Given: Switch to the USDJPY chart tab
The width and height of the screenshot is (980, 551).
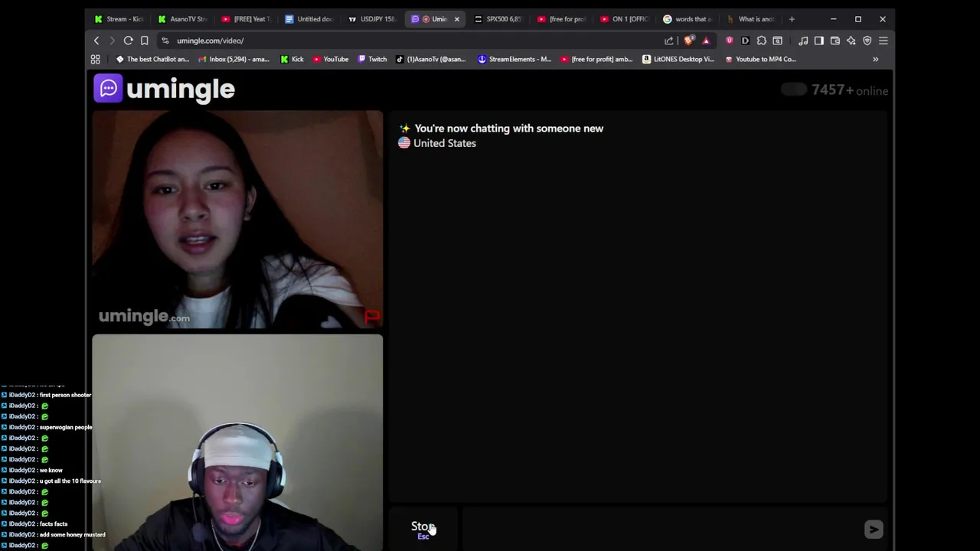Looking at the screenshot, I should (x=373, y=19).
